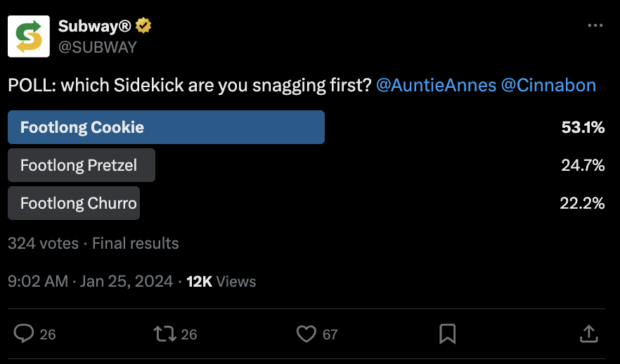The height and width of the screenshot is (364, 620).
Task: Click the reply speech bubble icon
Action: click(24, 334)
